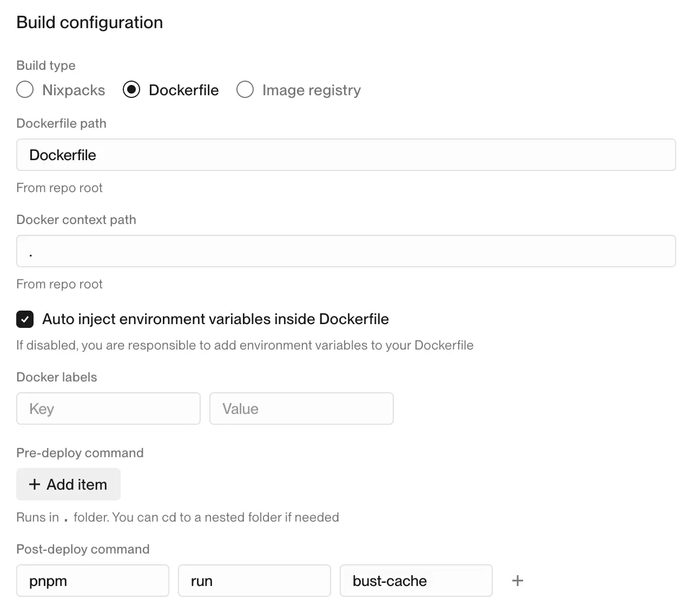Screen dimensions: 700x606
Task: Focus the Docker context path input
Action: 346,252
